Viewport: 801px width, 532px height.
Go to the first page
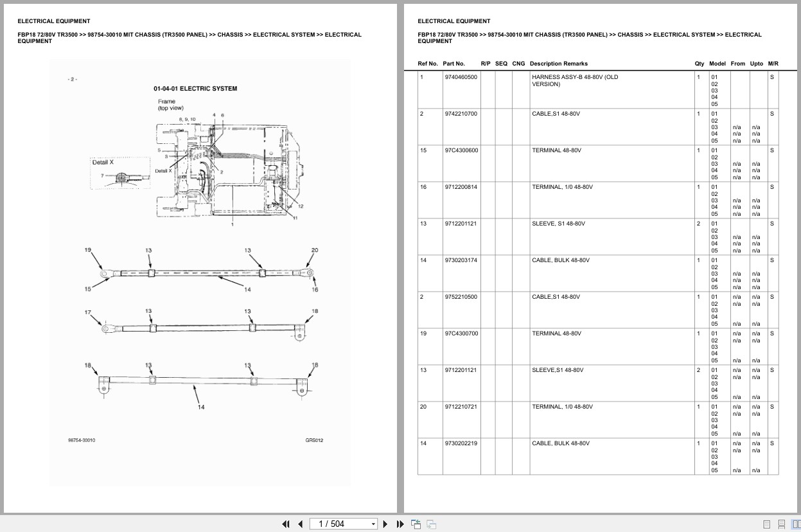click(x=286, y=524)
